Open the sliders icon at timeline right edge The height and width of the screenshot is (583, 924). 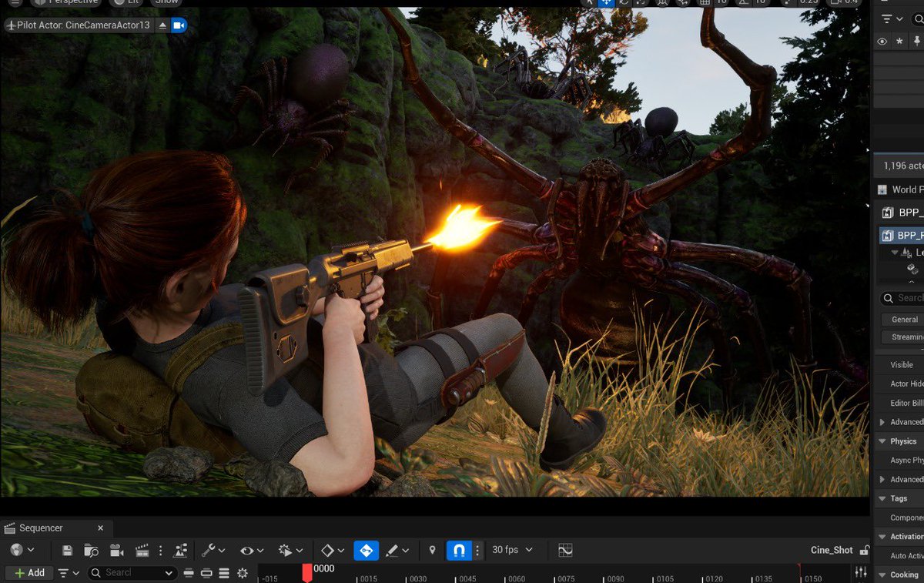[861, 573]
